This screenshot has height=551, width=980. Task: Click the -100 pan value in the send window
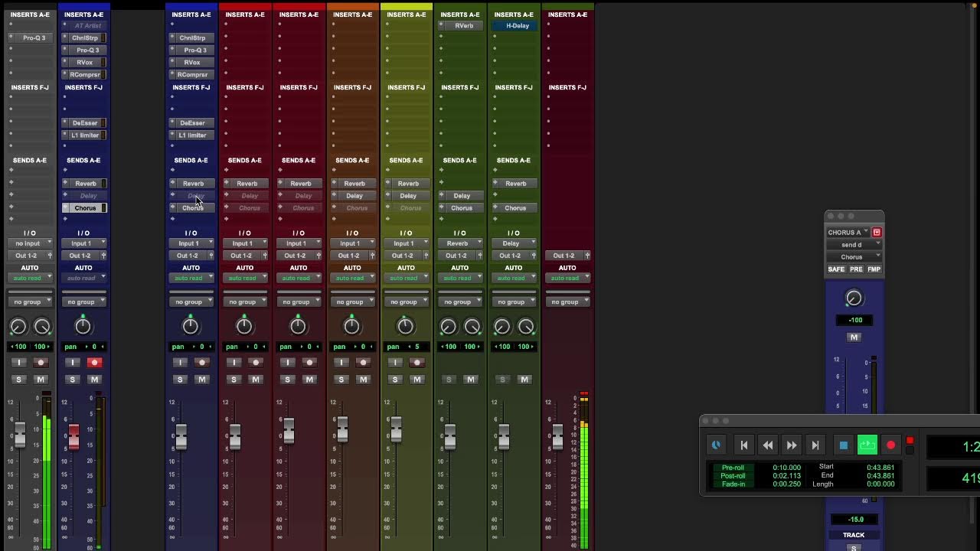(x=854, y=320)
